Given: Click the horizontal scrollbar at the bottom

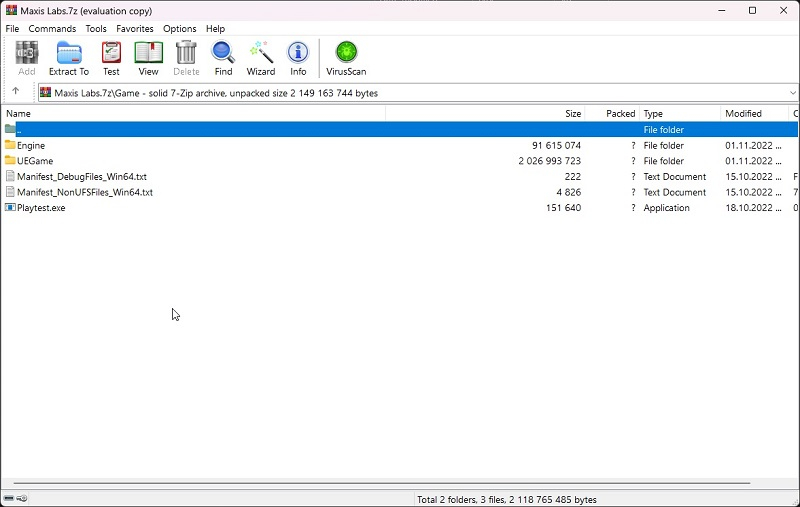Looking at the screenshot, I should point(380,483).
